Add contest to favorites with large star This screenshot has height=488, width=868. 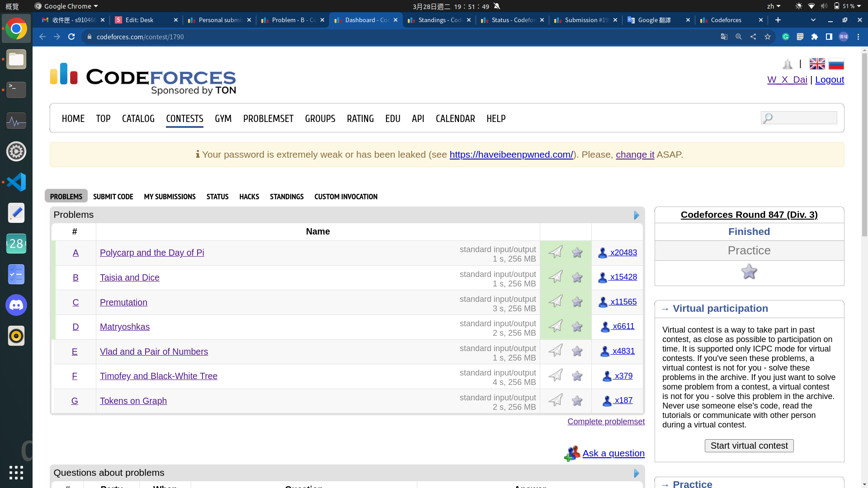pyautogui.click(x=749, y=272)
